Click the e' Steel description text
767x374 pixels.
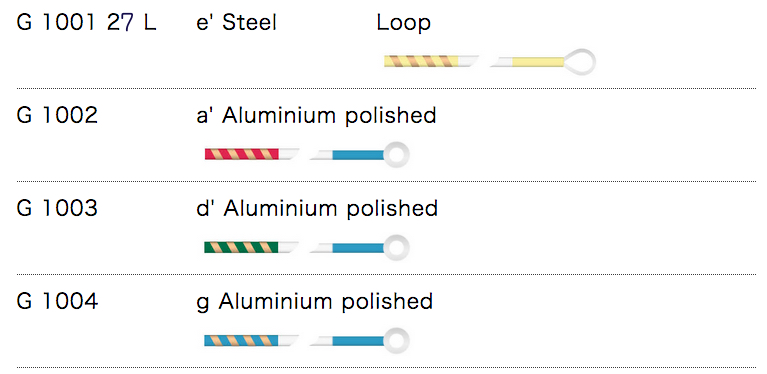tap(237, 22)
